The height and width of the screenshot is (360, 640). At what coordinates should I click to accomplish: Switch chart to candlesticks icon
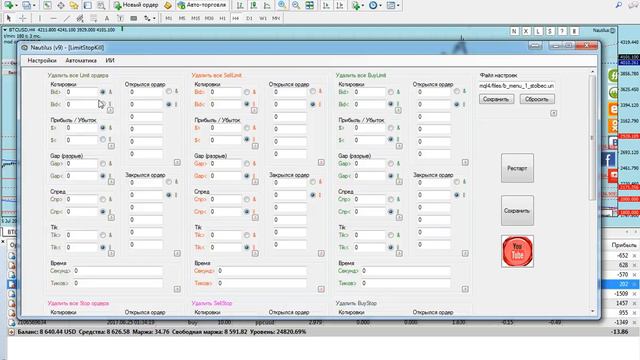pyautogui.click(x=253, y=5)
